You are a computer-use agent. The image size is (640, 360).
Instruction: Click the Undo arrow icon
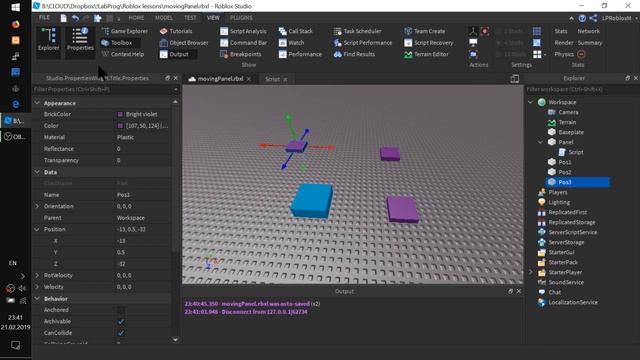[75, 18]
